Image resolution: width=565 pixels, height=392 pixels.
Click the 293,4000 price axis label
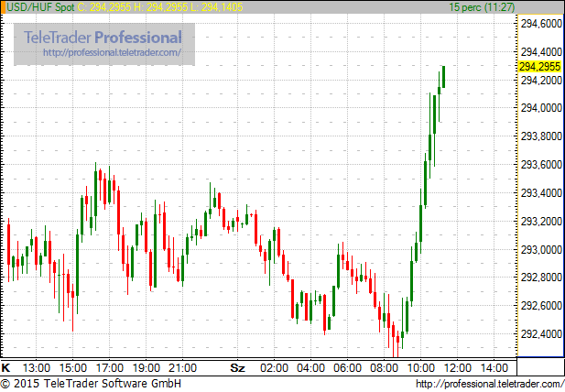(541, 193)
